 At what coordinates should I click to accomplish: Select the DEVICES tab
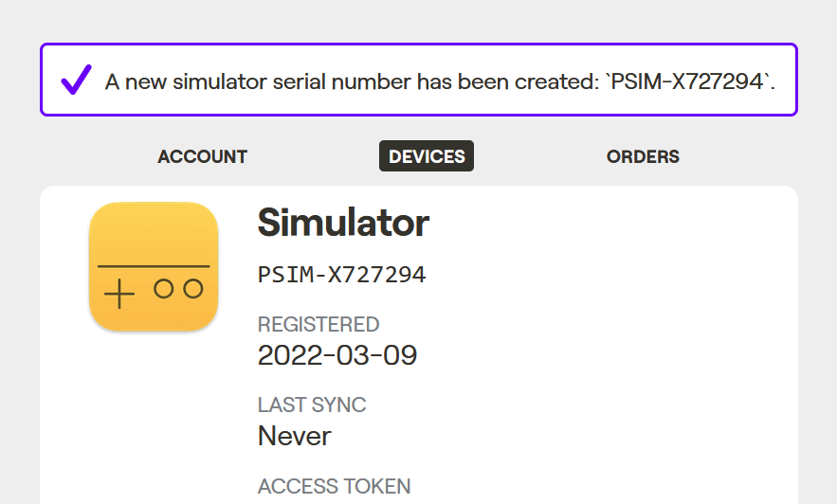click(x=427, y=155)
